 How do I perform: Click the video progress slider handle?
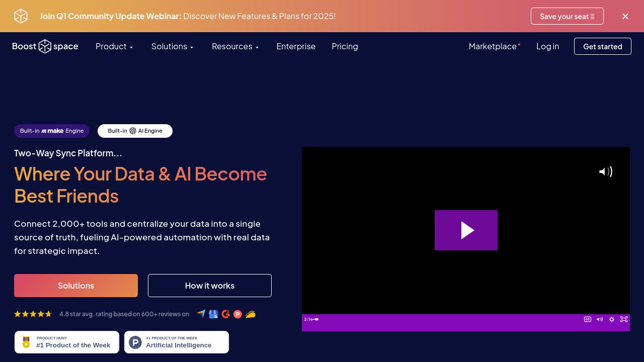pos(316,319)
